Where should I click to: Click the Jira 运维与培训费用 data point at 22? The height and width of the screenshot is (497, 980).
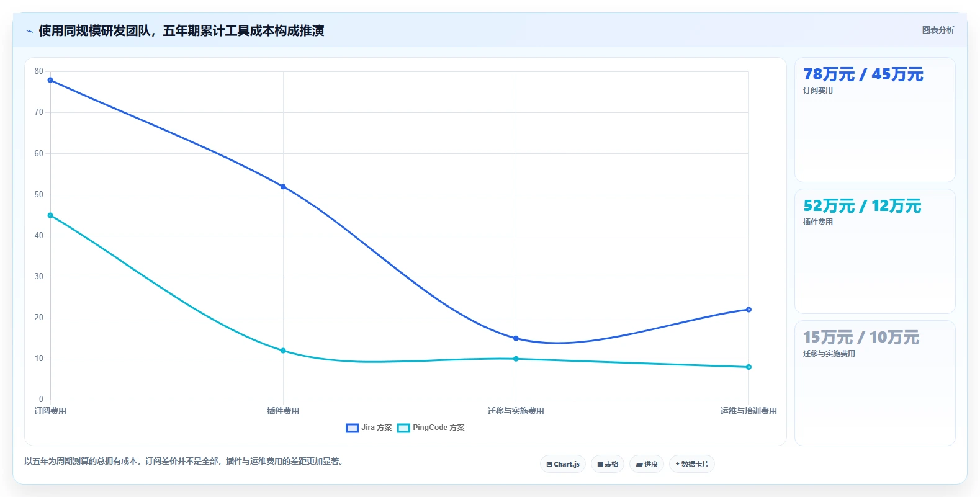[748, 310]
